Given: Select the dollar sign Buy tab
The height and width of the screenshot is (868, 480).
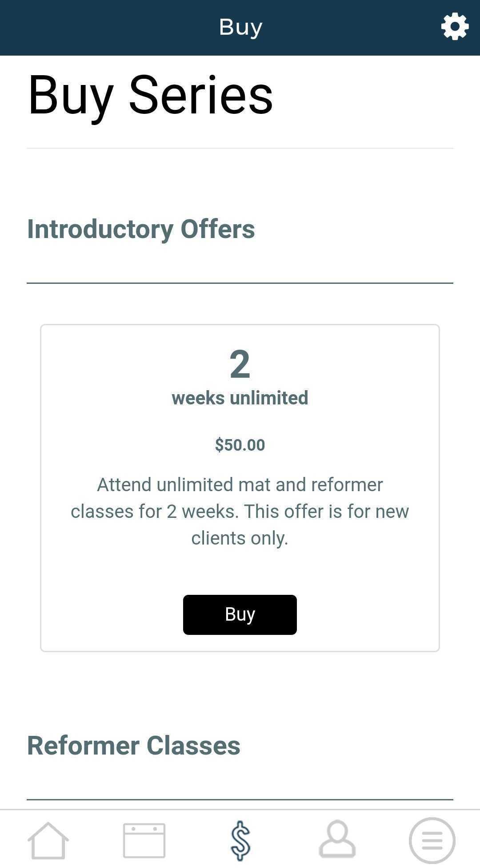Looking at the screenshot, I should (240, 840).
